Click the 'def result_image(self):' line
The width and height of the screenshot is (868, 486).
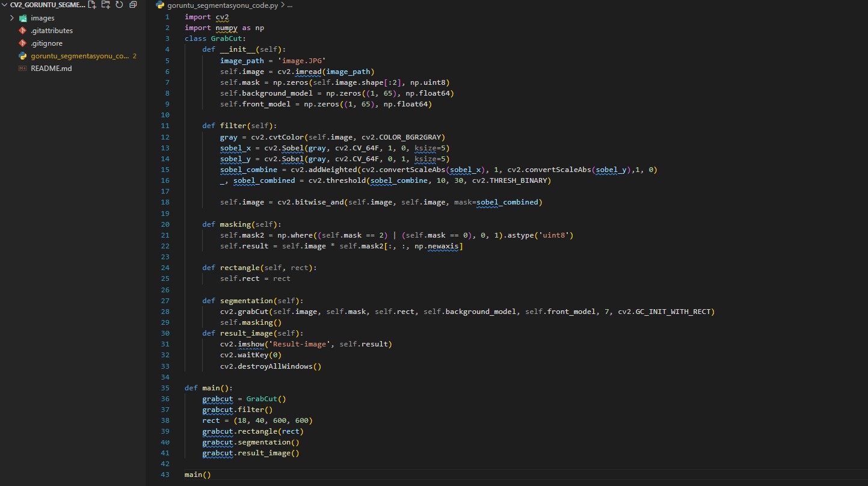[x=253, y=333]
